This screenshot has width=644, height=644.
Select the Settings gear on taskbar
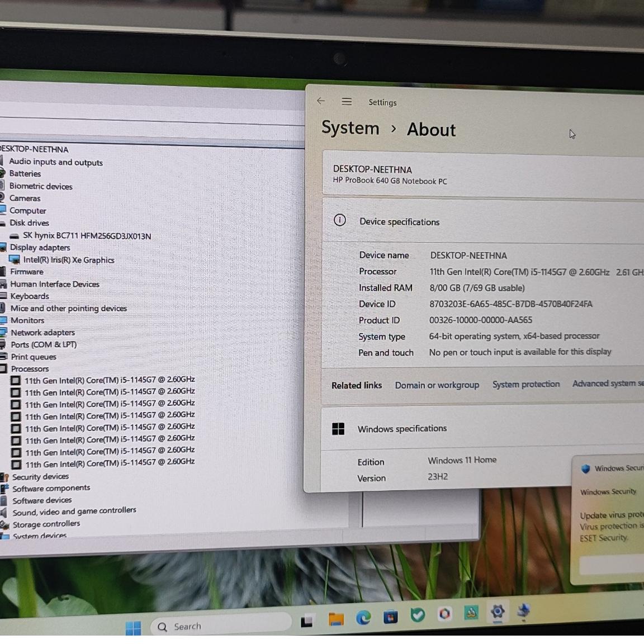[498, 612]
